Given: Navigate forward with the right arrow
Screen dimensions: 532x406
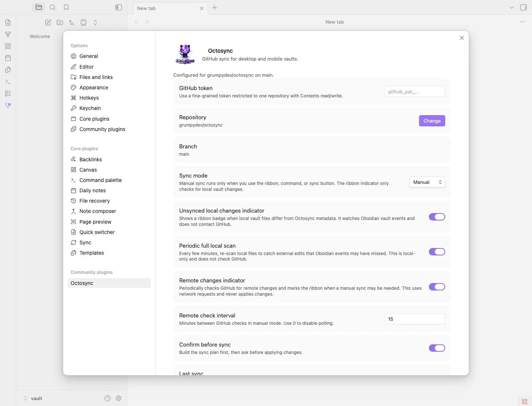Looking at the screenshot, I should click(147, 22).
